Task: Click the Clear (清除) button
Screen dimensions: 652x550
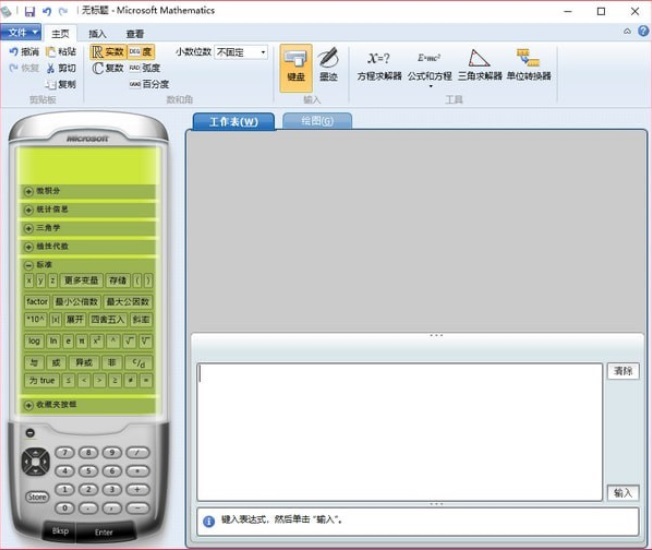Action: (x=622, y=371)
